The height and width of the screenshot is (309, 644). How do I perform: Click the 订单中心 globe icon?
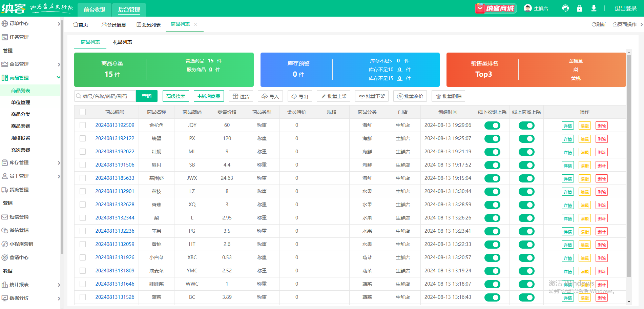tap(5, 23)
